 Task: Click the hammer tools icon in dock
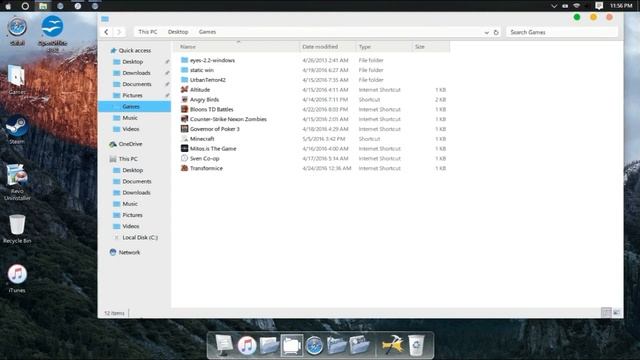point(392,345)
